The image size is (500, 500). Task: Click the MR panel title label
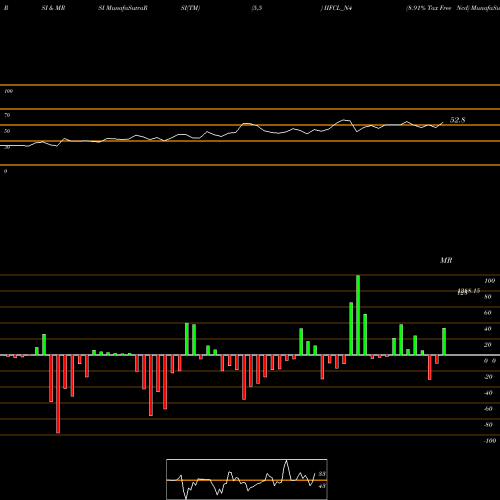click(x=446, y=260)
